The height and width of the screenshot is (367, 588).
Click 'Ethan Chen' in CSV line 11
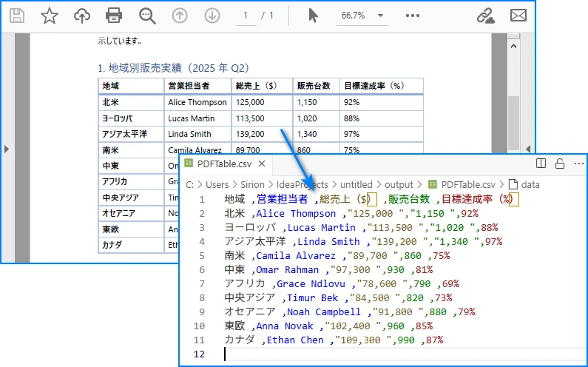(x=295, y=340)
